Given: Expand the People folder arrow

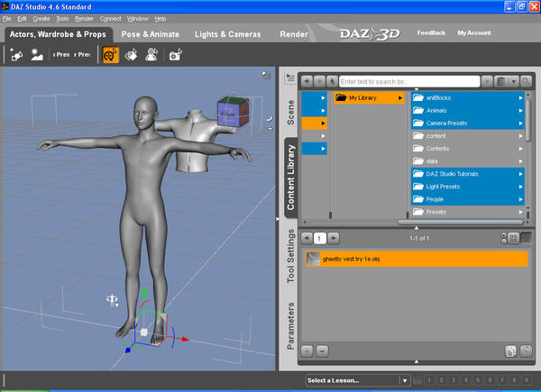Looking at the screenshot, I should point(520,199).
